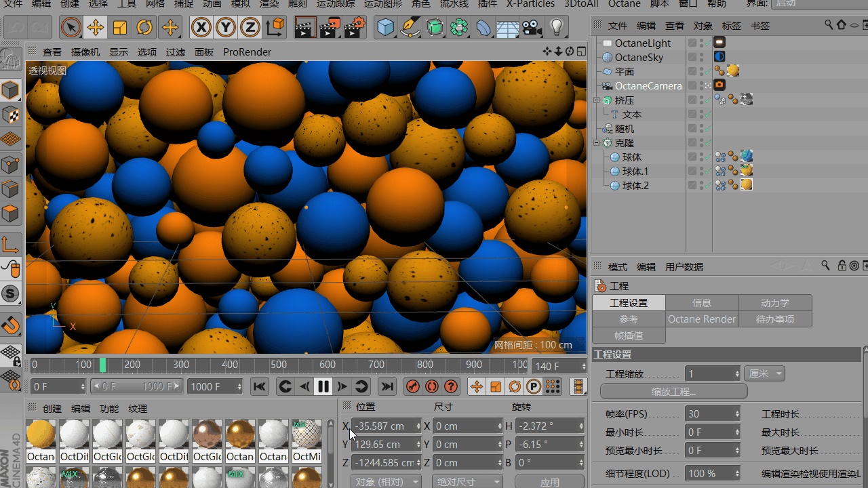
Task: Collapse the 克隆 cloner hierarchy
Action: tap(597, 143)
